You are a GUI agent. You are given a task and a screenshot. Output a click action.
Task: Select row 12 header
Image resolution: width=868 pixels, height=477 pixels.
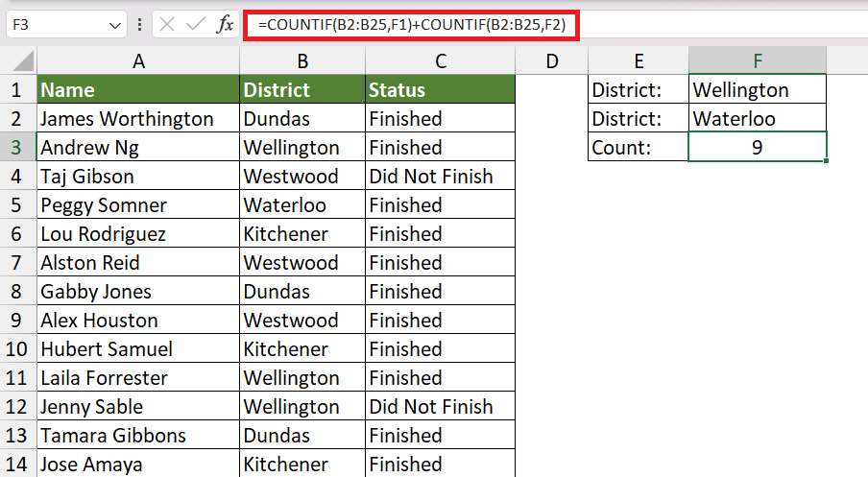coord(16,407)
